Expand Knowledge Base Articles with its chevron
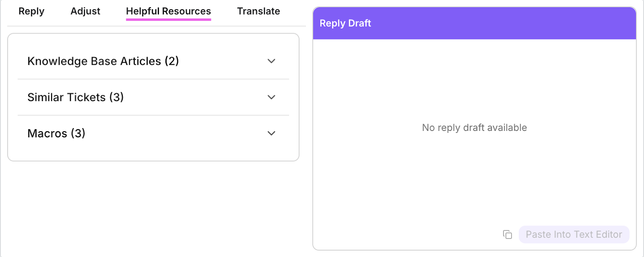 point(271,61)
